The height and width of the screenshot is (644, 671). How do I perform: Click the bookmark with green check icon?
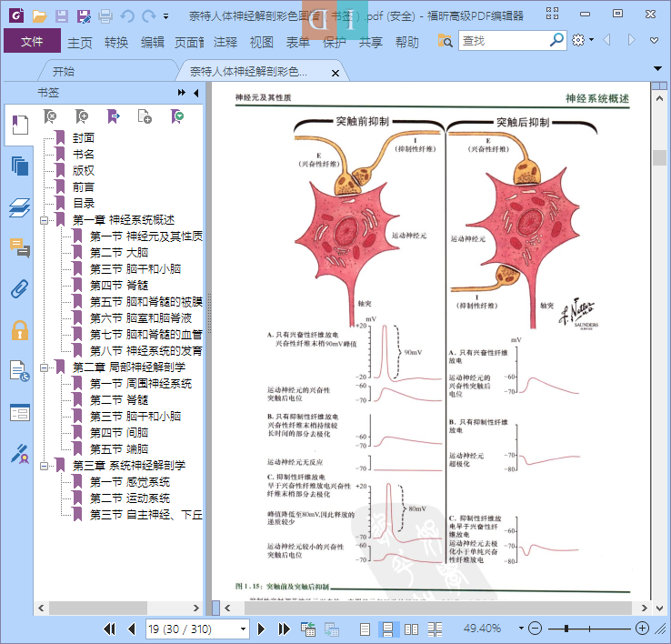pos(177,116)
